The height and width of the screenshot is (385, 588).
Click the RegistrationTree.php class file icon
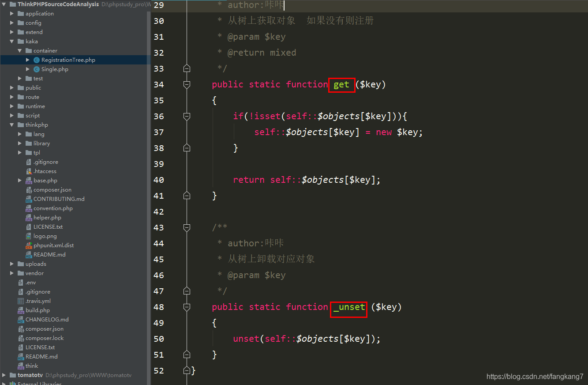(37, 60)
